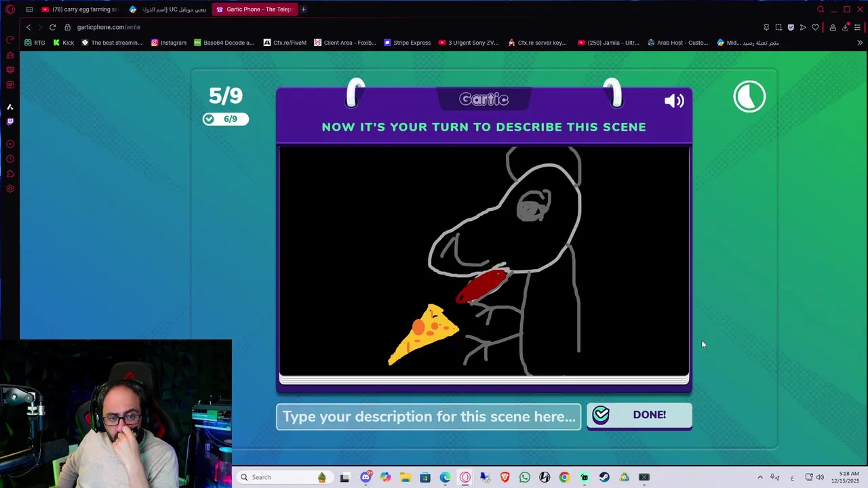Open the Aria AI sidebar icon
Viewport: 868px width, 488px height.
(x=10, y=107)
